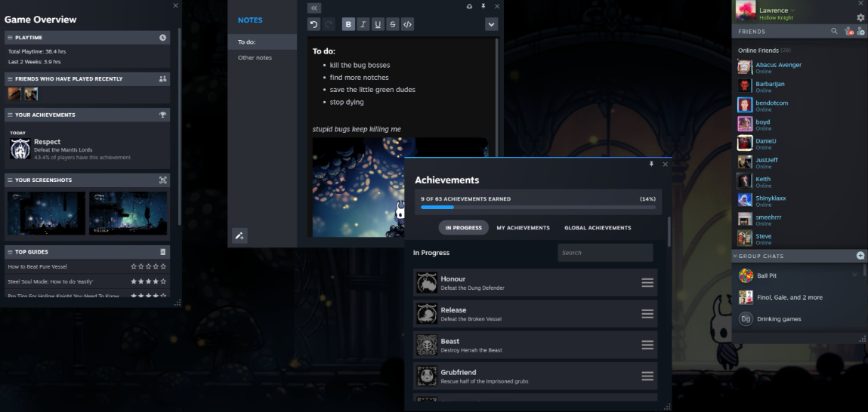
Task: Open Lawrence's profile avatar
Action: pyautogui.click(x=745, y=11)
